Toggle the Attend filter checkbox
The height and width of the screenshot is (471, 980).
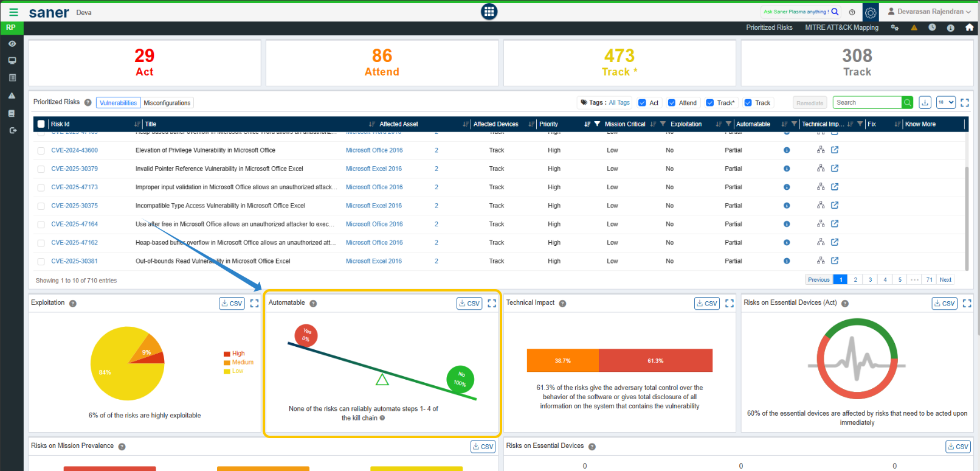pos(672,103)
